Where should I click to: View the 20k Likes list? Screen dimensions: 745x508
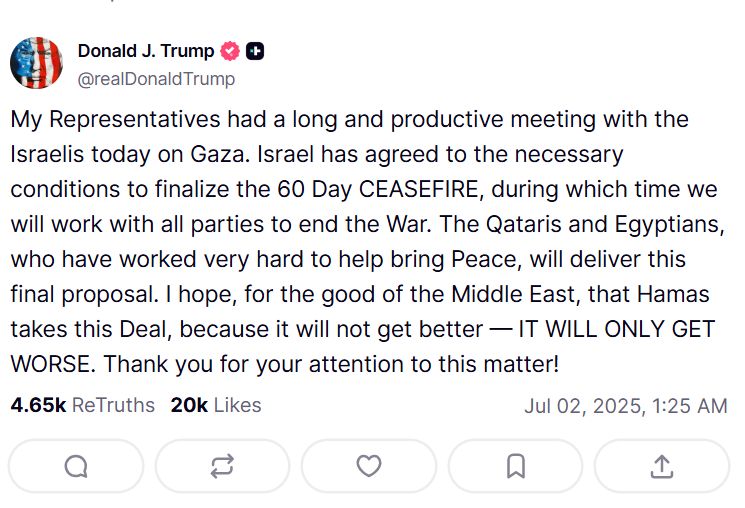click(216, 405)
